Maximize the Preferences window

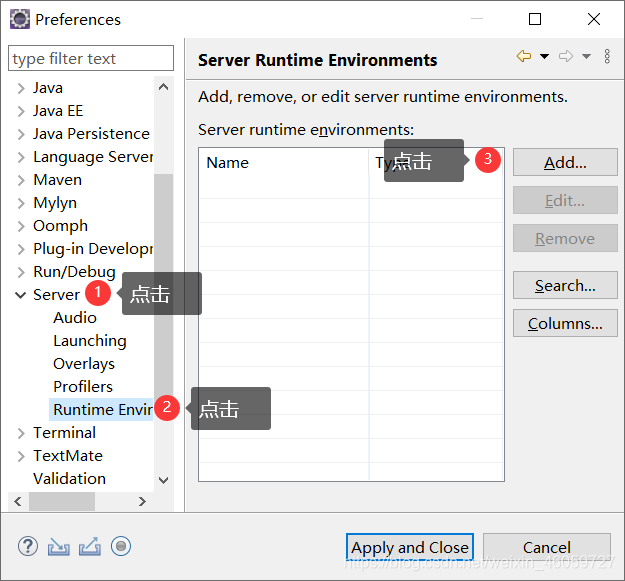point(535,19)
